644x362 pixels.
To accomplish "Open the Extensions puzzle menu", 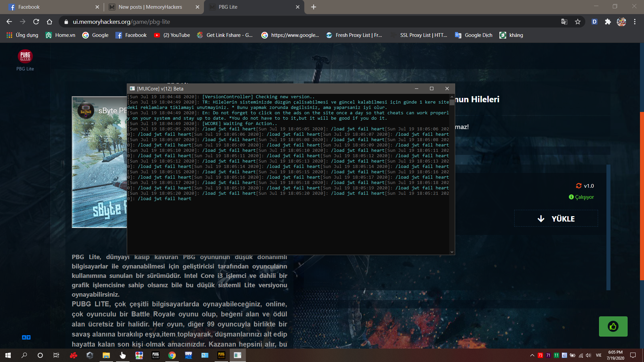I will tap(608, 22).
